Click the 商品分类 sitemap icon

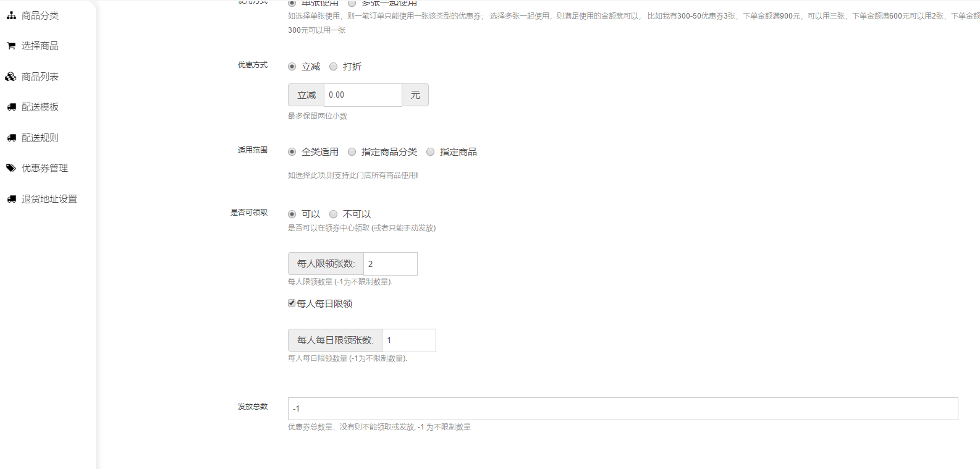pos(11,15)
